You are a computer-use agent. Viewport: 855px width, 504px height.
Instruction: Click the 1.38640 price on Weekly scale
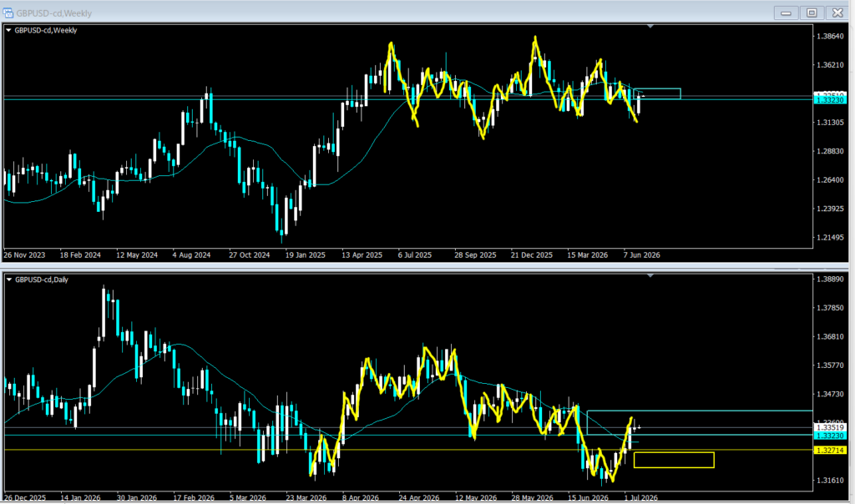830,37
